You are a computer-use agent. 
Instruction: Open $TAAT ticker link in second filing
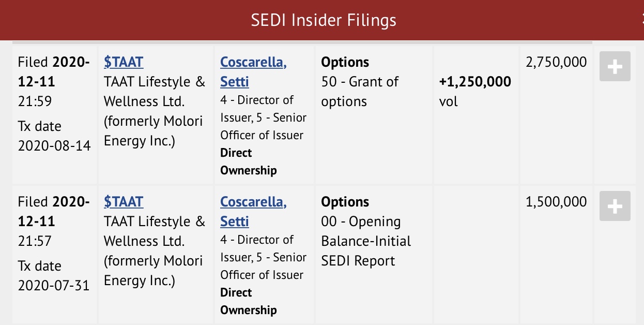point(124,202)
